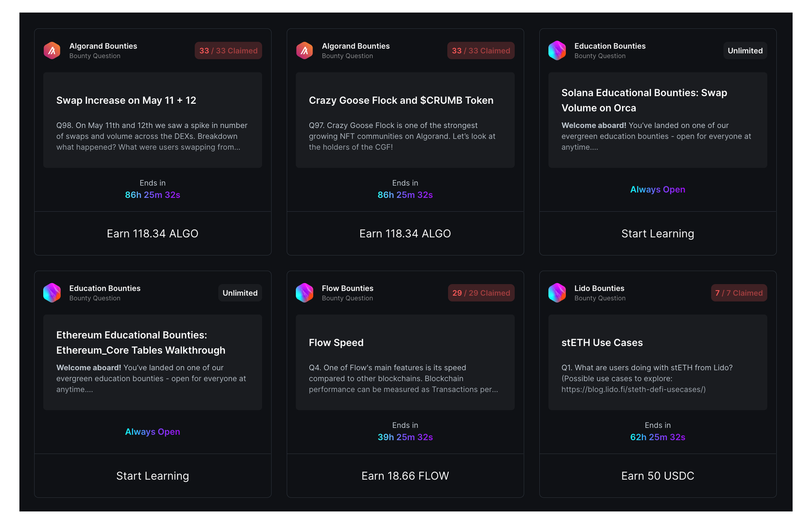Click the 7 / 7 Claimed badge
Screen dimensions: 812x524
738,293
